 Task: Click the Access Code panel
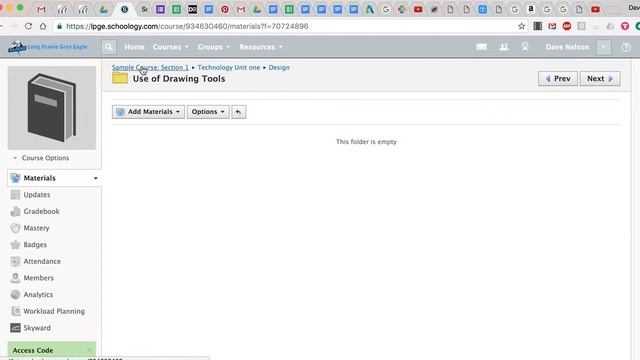(52, 350)
